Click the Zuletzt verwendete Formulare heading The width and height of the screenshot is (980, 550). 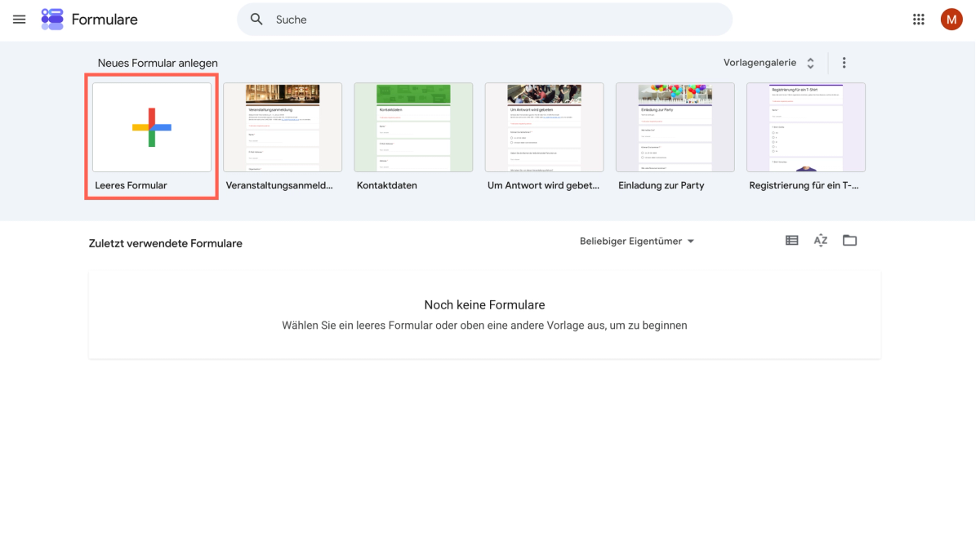coord(166,243)
